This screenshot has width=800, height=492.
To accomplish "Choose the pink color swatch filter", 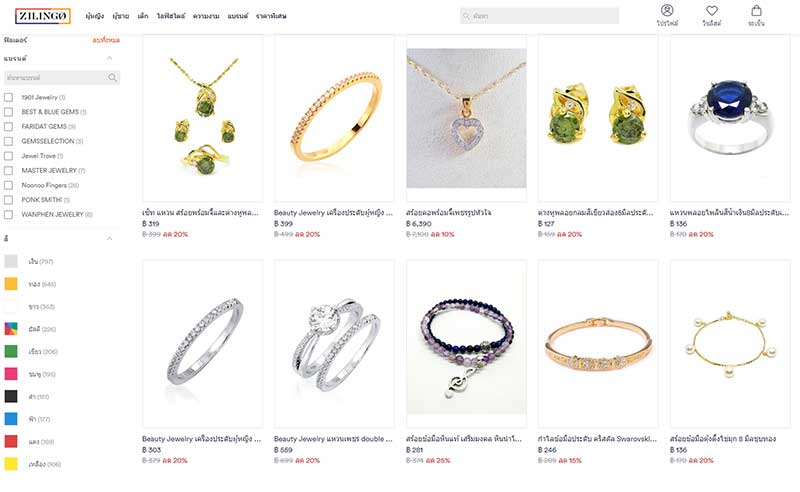I will point(11,374).
